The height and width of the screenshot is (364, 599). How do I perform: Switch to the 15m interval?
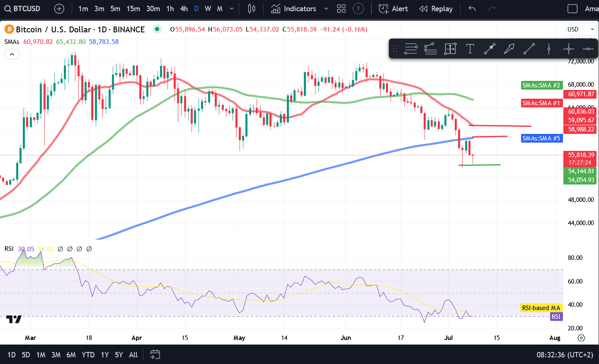pos(133,9)
